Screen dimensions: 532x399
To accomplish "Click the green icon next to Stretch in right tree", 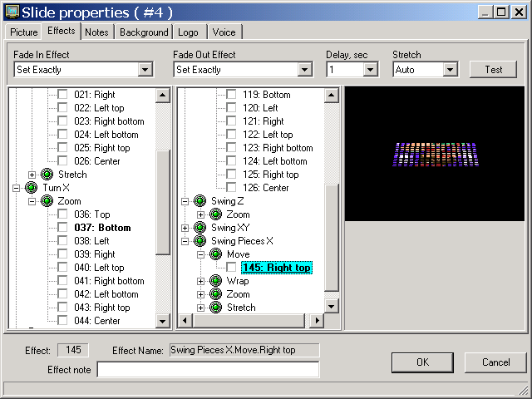I will [x=216, y=308].
